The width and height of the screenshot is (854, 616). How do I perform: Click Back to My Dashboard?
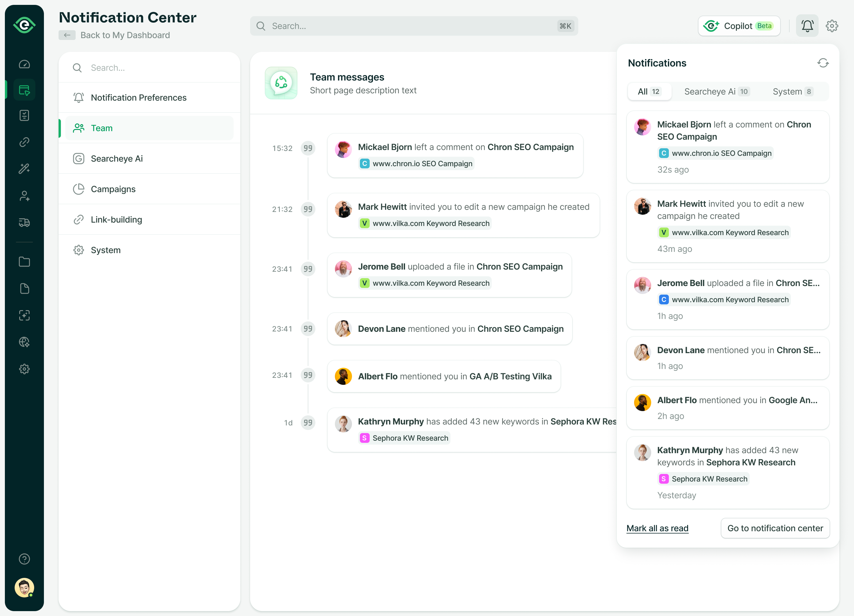[125, 35]
